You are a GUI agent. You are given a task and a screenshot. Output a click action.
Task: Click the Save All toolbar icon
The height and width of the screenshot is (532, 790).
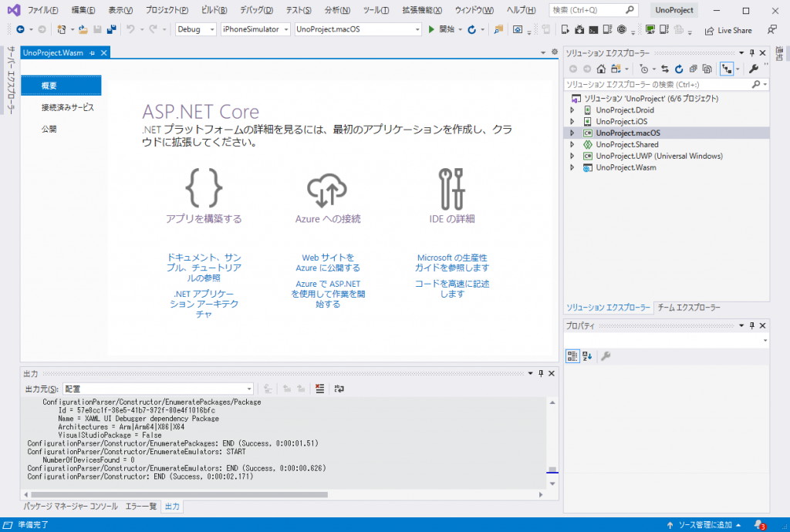coord(111,29)
